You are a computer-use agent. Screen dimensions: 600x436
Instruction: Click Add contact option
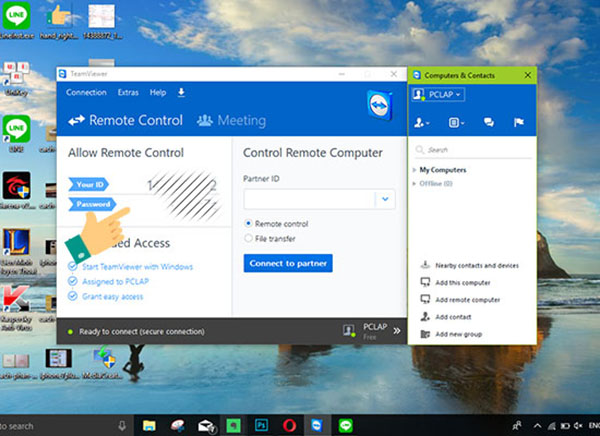tap(453, 317)
